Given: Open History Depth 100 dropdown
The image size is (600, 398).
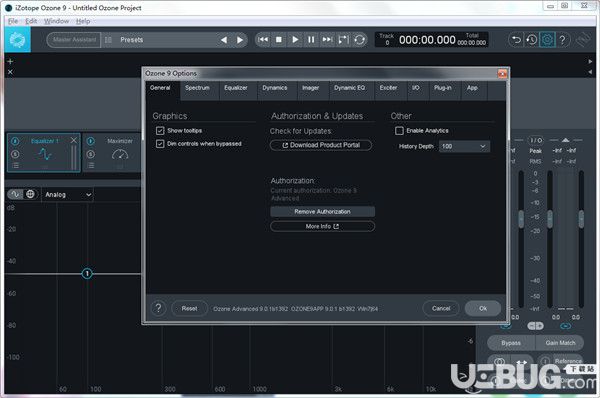Looking at the screenshot, I should point(464,147).
